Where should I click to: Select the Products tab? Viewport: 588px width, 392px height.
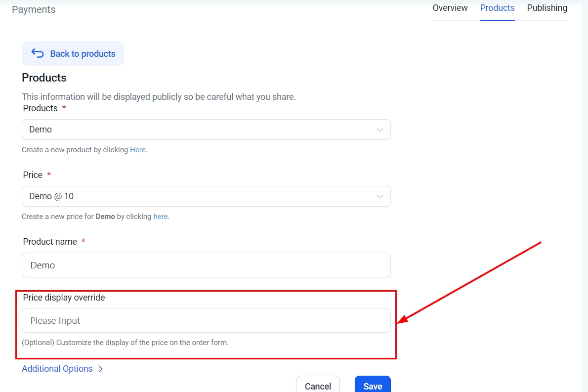[497, 8]
